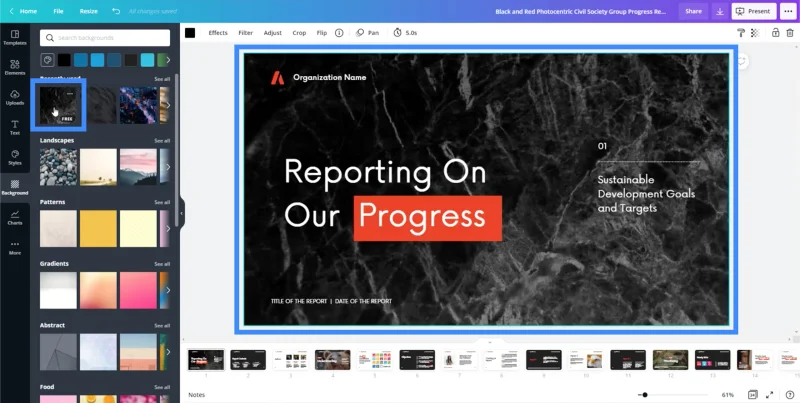Click the Present button
Image resolution: width=800 pixels, height=403 pixels.
coord(754,11)
